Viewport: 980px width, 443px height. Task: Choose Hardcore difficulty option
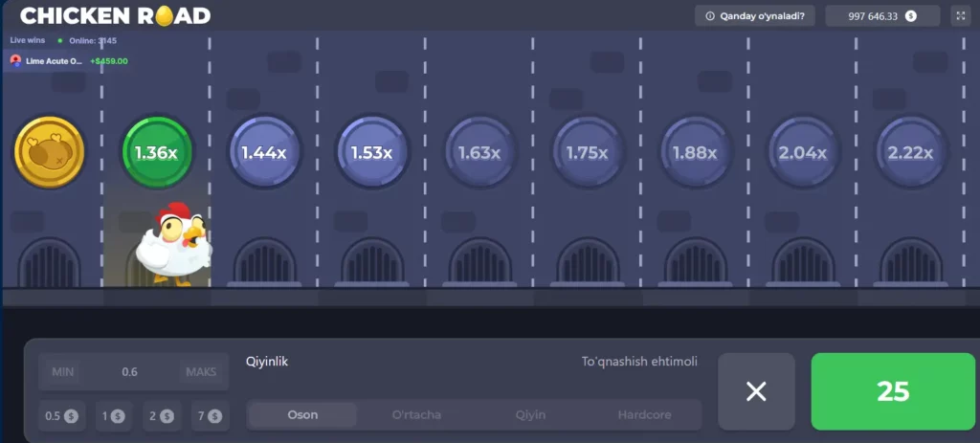click(x=644, y=415)
